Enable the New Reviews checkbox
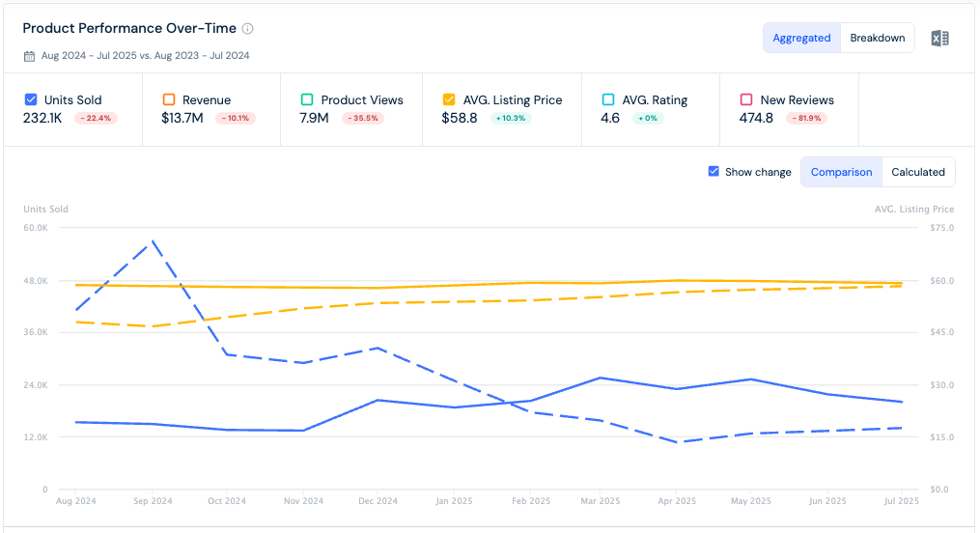 tap(746, 99)
